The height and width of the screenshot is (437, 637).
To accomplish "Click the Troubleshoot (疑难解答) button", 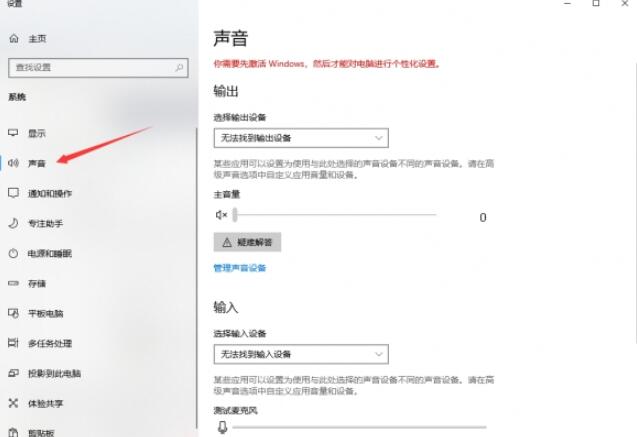I will 247,242.
